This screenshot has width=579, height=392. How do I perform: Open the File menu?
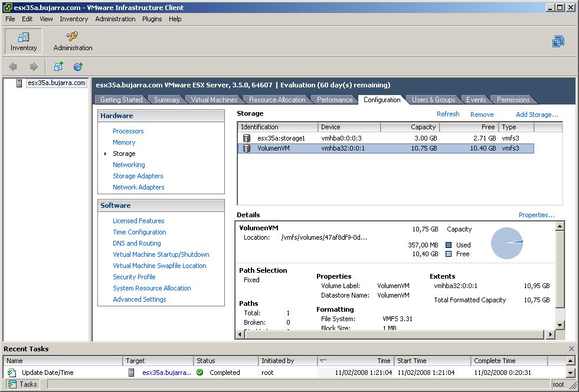point(10,19)
